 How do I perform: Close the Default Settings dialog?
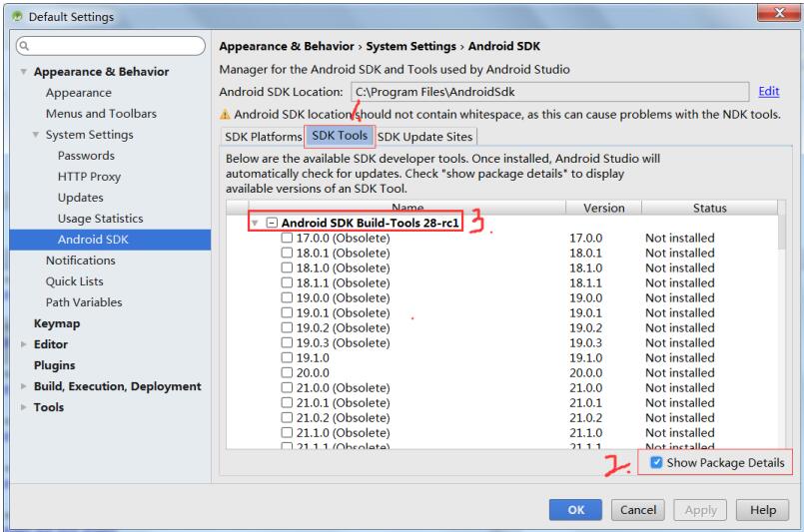pyautogui.click(x=778, y=13)
